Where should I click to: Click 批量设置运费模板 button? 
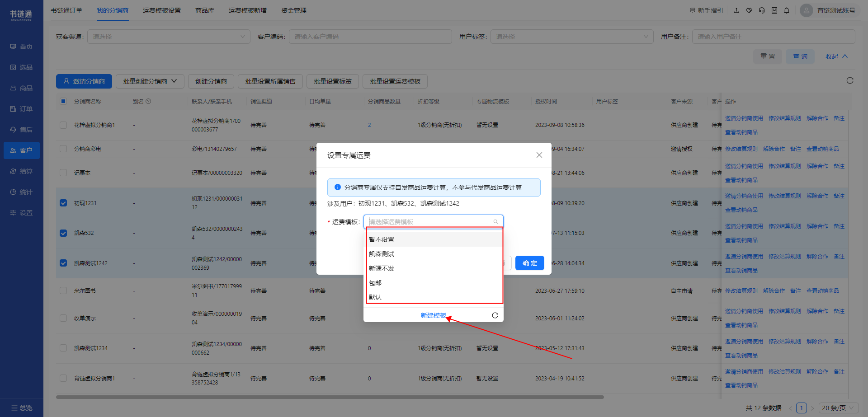395,81
